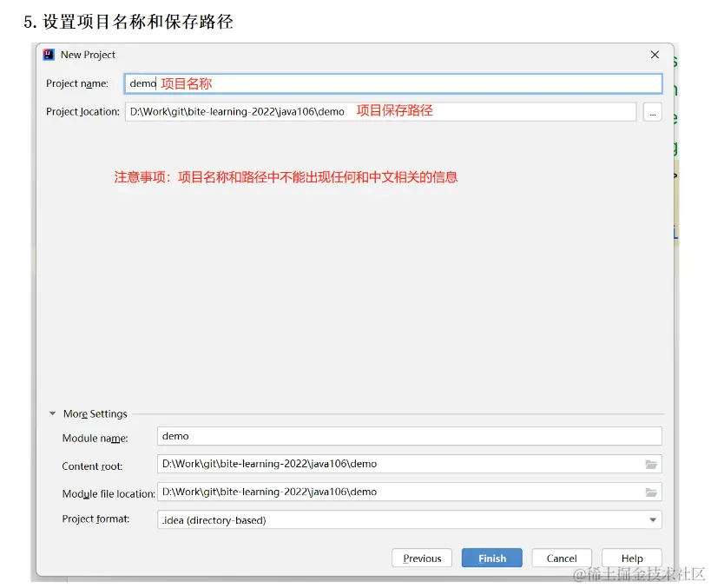Click the IntelliJ IDEA logo in title bar
The width and height of the screenshot is (711, 588).
click(x=49, y=55)
